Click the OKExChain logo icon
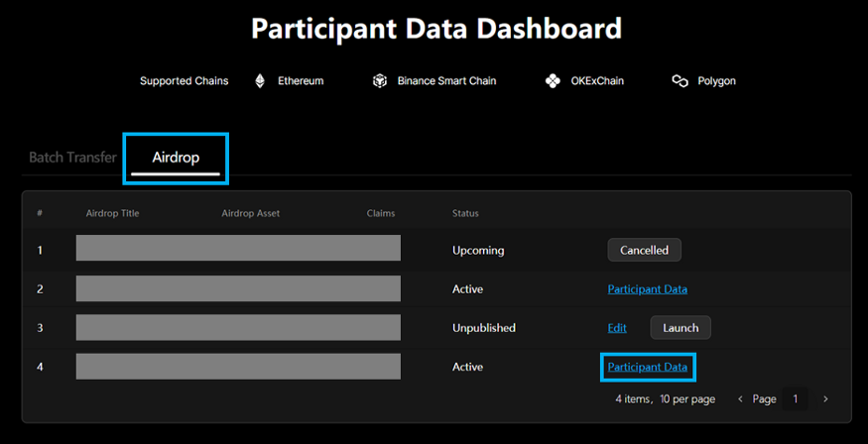The width and height of the screenshot is (868, 444). (x=553, y=81)
